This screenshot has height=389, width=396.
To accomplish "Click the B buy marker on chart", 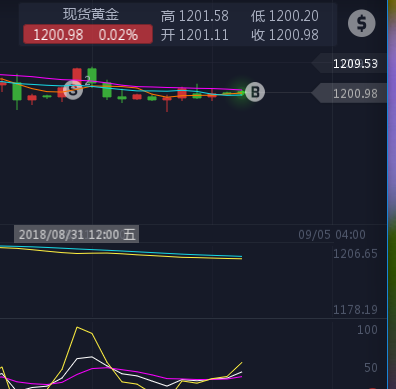I will tap(255, 92).
